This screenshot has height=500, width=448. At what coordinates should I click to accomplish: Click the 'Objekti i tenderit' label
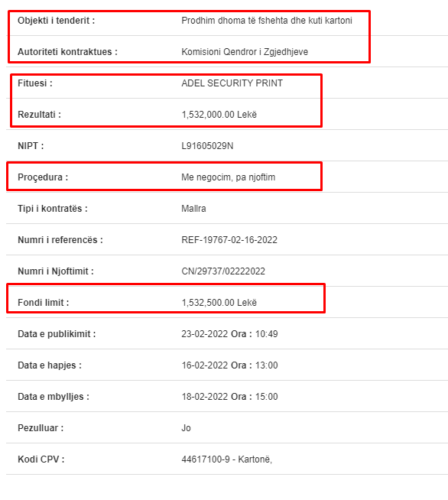56,21
